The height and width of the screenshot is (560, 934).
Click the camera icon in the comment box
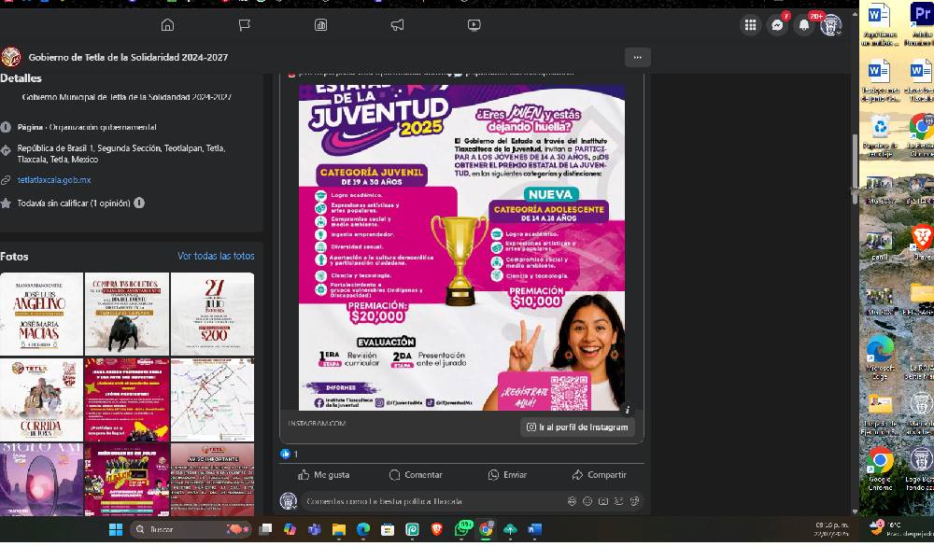[x=603, y=501]
